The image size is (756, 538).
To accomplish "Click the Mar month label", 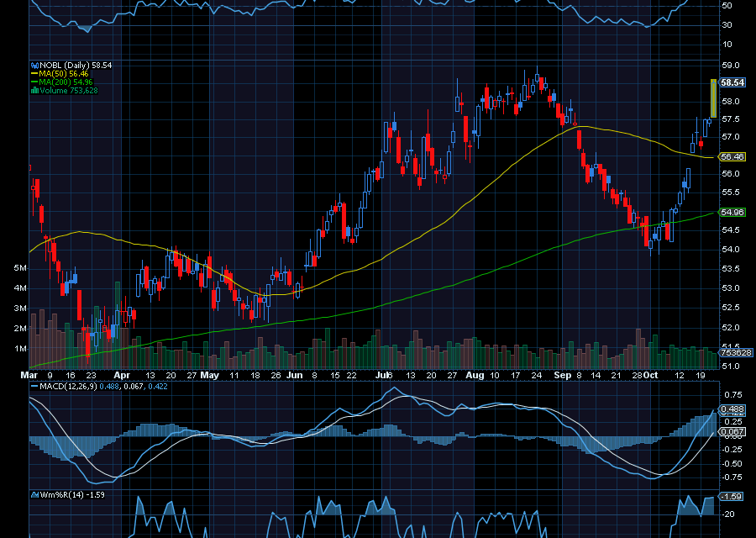I will pyautogui.click(x=29, y=376).
